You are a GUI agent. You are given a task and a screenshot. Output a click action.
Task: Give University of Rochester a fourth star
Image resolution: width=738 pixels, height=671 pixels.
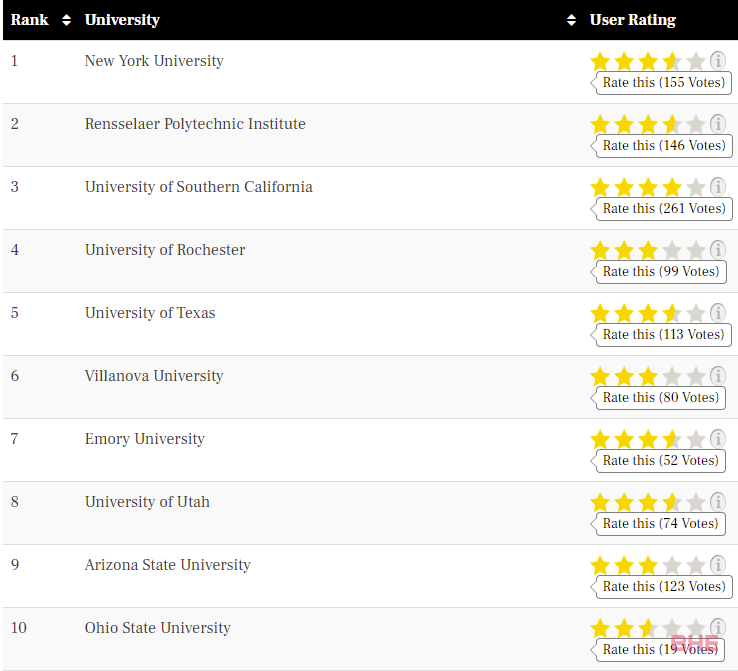[x=672, y=251]
